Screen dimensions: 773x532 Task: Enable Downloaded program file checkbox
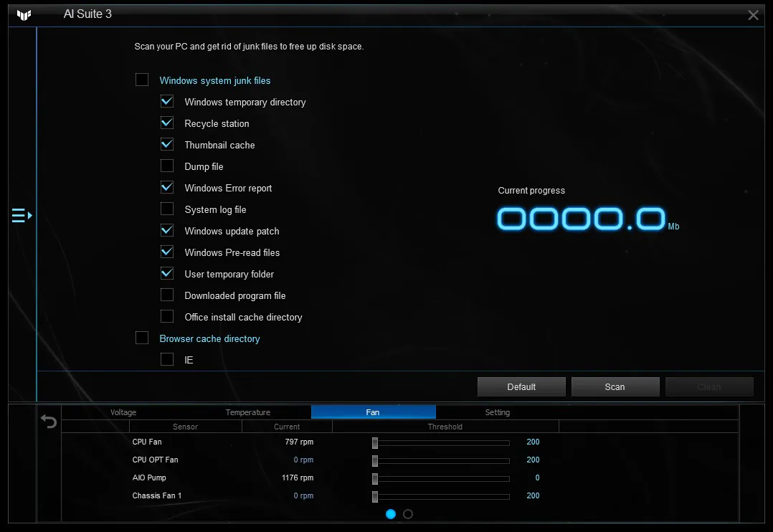pyautogui.click(x=167, y=295)
